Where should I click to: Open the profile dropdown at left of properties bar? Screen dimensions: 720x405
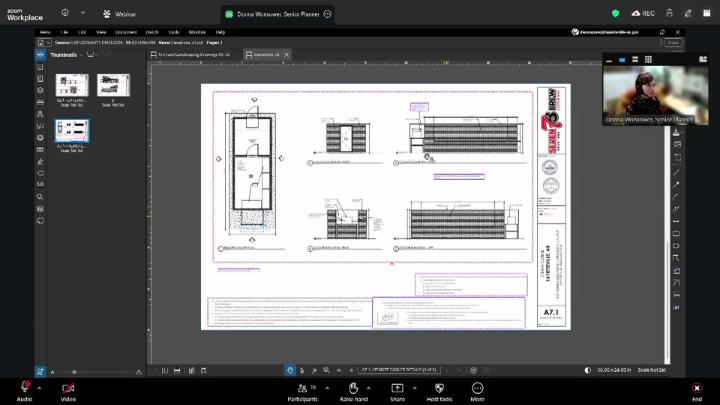[44, 43]
